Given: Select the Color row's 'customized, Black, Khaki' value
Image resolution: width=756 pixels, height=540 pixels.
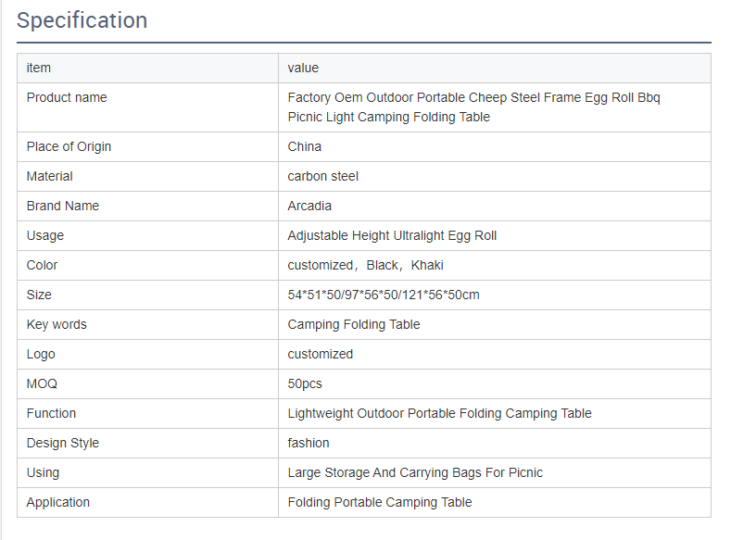Looking at the screenshot, I should click(365, 265).
